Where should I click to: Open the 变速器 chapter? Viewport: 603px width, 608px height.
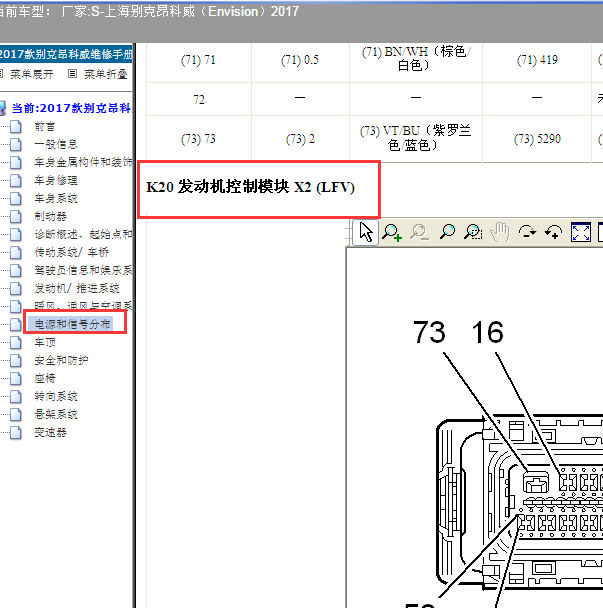[50, 433]
